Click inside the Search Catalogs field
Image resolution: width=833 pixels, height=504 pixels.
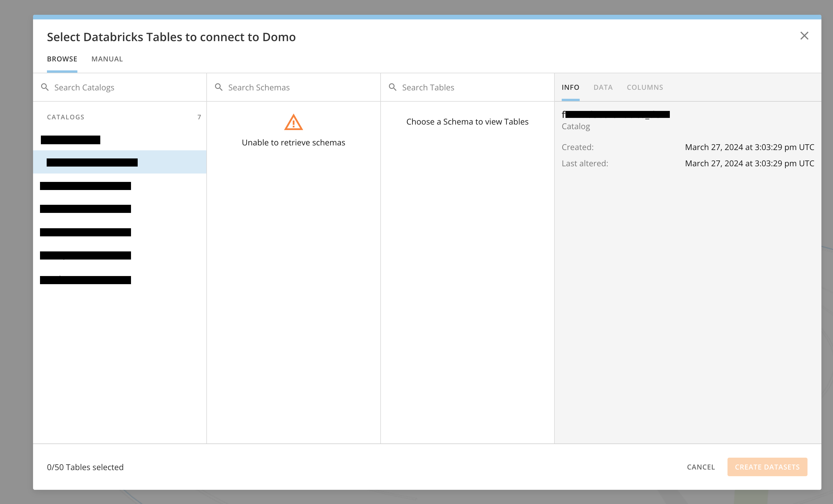[101, 87]
